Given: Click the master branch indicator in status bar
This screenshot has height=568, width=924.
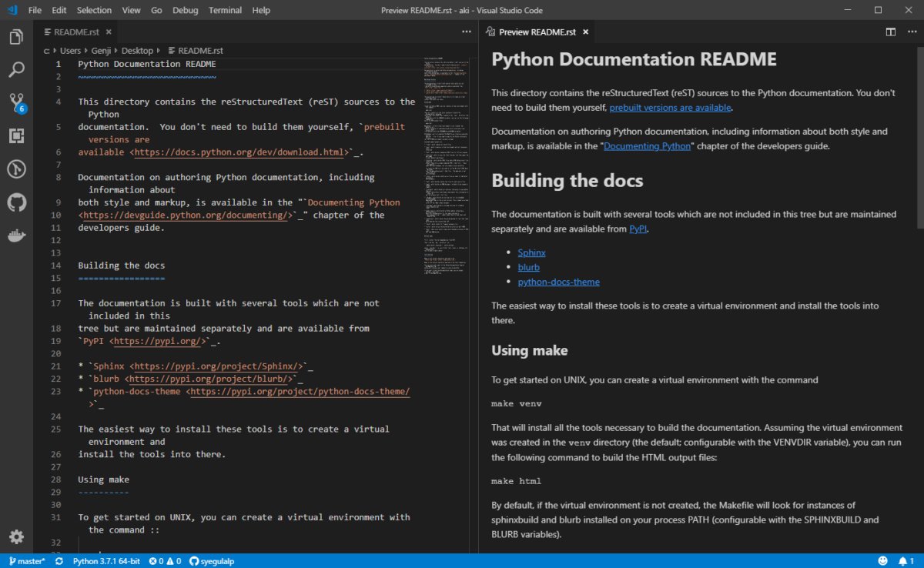Looking at the screenshot, I should (x=27, y=561).
